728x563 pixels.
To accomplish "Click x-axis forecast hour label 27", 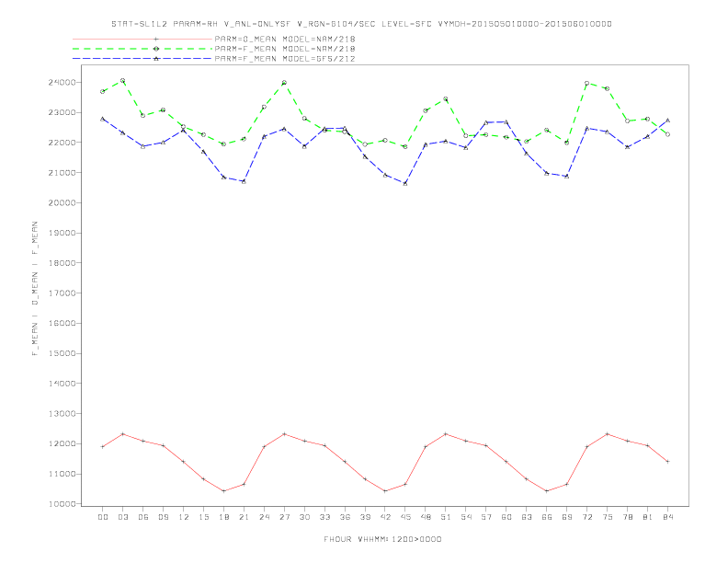I will coord(284,517).
